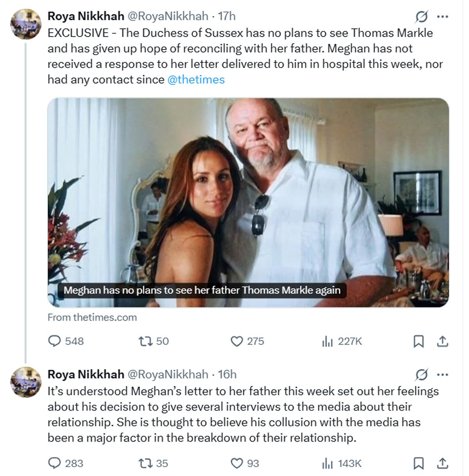This screenshot has width=469, height=476.
Task: Share the first tweet
Action: click(x=442, y=342)
